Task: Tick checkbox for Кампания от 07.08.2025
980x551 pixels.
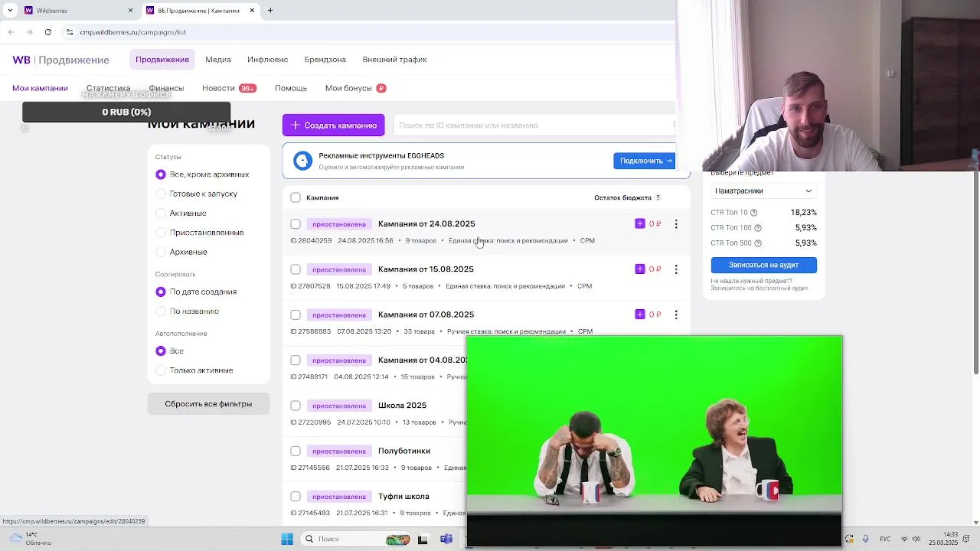Action: 296,315
